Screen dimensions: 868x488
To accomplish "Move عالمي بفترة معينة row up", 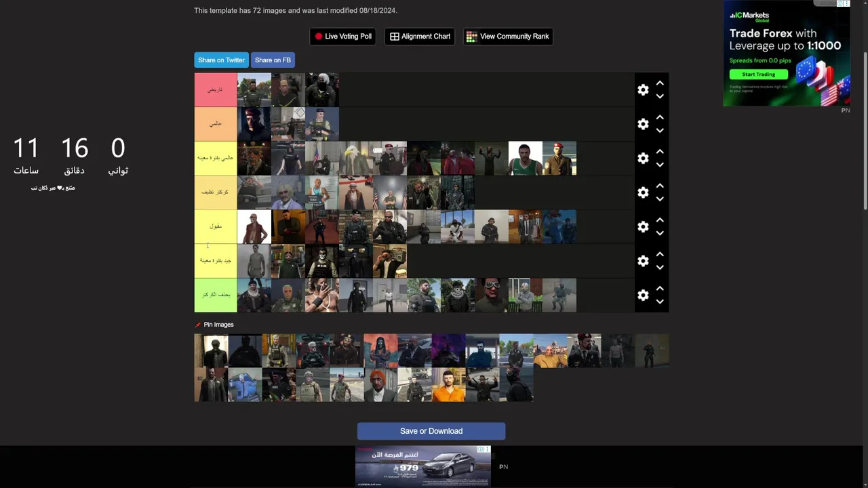I will [x=660, y=151].
